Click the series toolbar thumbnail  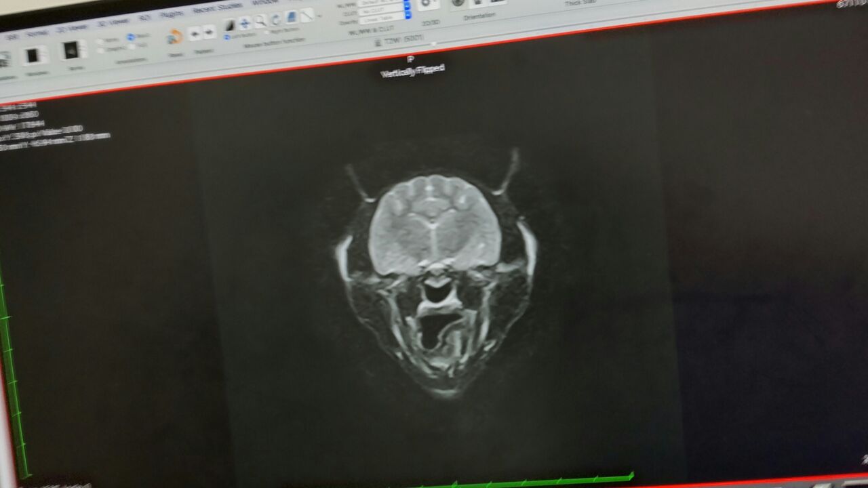[73, 51]
